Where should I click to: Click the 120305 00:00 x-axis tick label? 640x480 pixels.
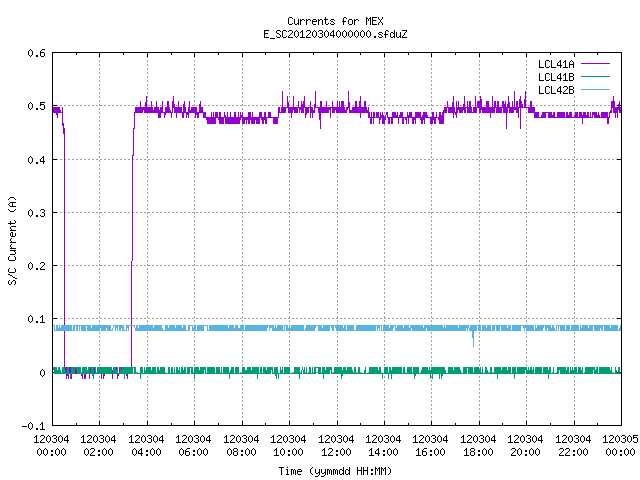(x=620, y=446)
